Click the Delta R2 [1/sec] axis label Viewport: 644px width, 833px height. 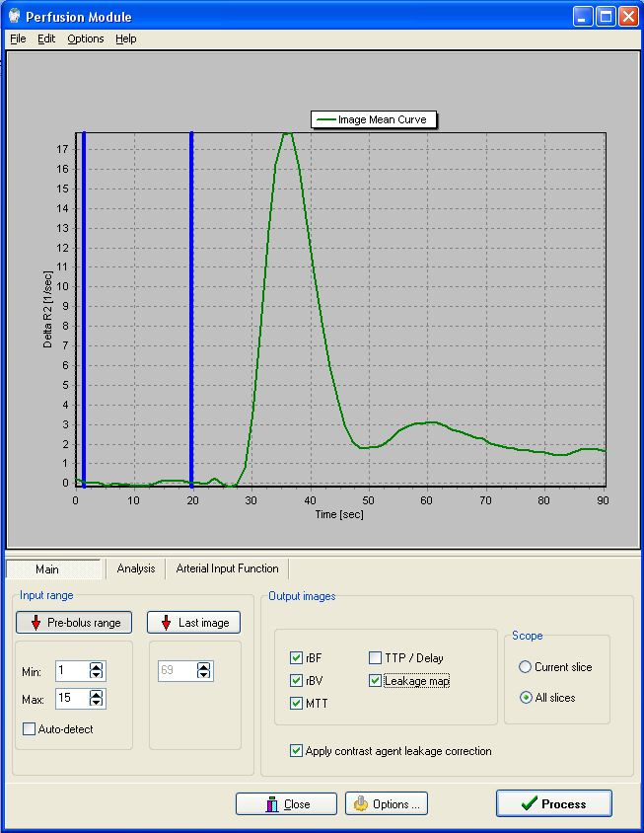tap(47, 310)
